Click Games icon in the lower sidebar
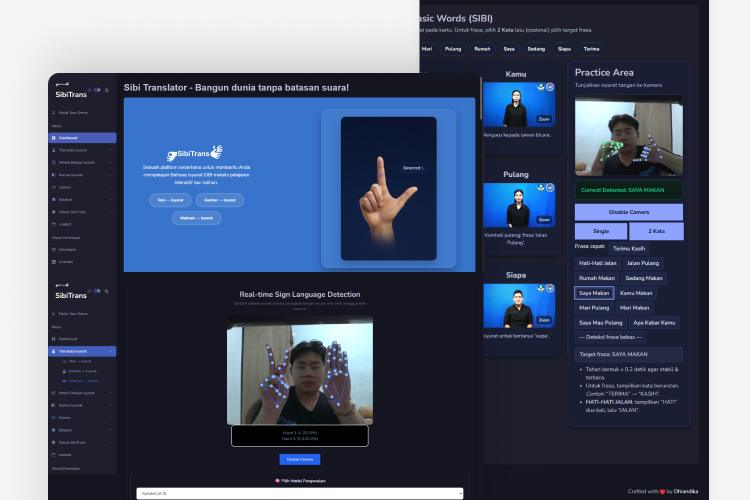This screenshot has width=750, height=500. [x=54, y=418]
